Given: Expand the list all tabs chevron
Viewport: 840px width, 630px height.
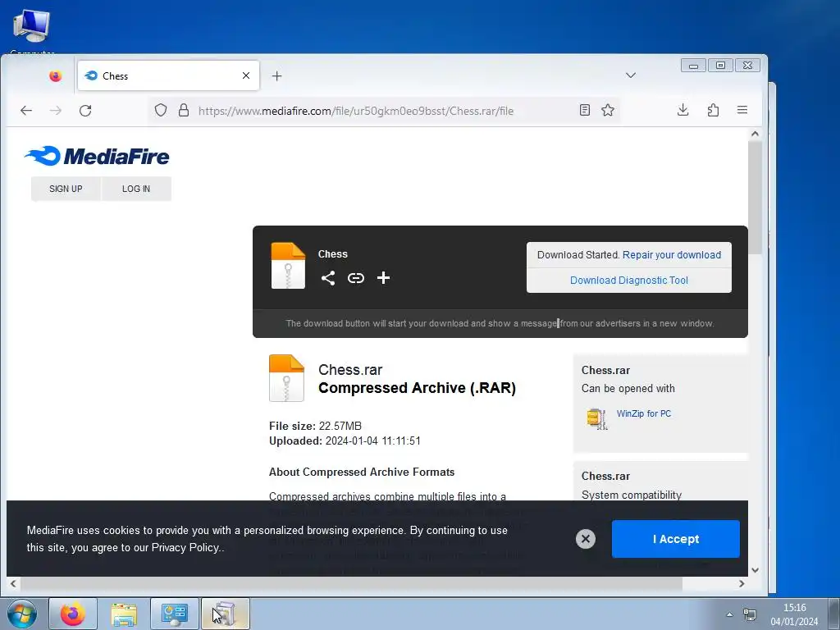Looking at the screenshot, I should 631,75.
